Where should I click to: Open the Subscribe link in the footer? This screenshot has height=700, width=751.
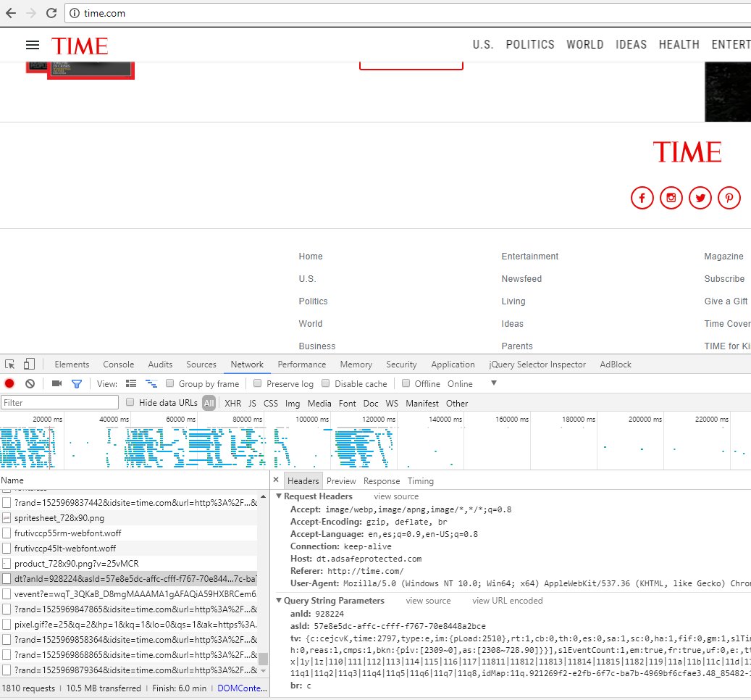pos(724,279)
